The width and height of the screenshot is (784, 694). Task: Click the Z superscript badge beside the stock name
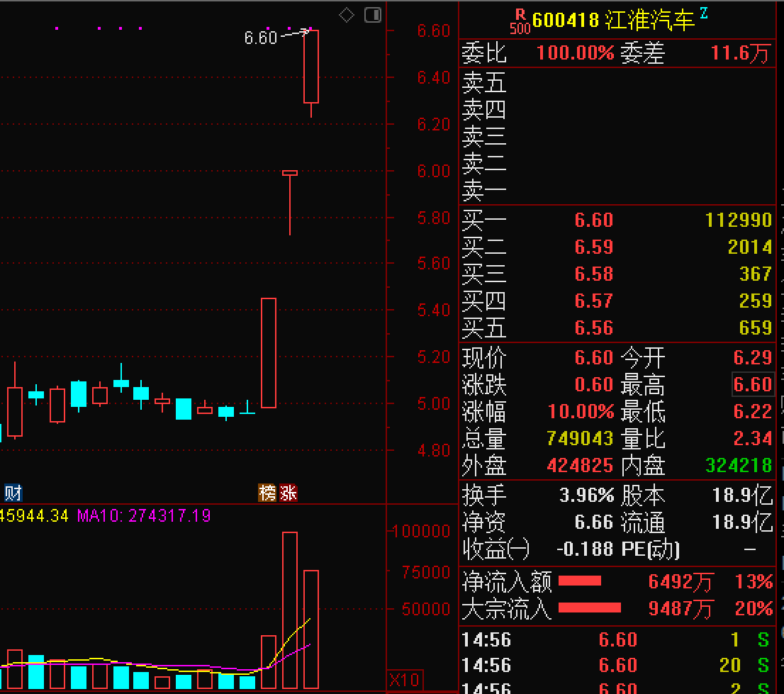704,13
